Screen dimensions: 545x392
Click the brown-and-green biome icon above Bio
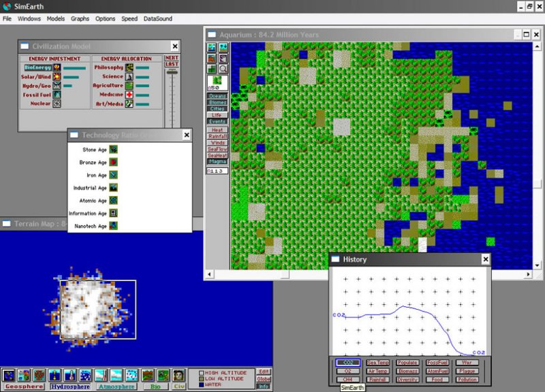point(148,376)
